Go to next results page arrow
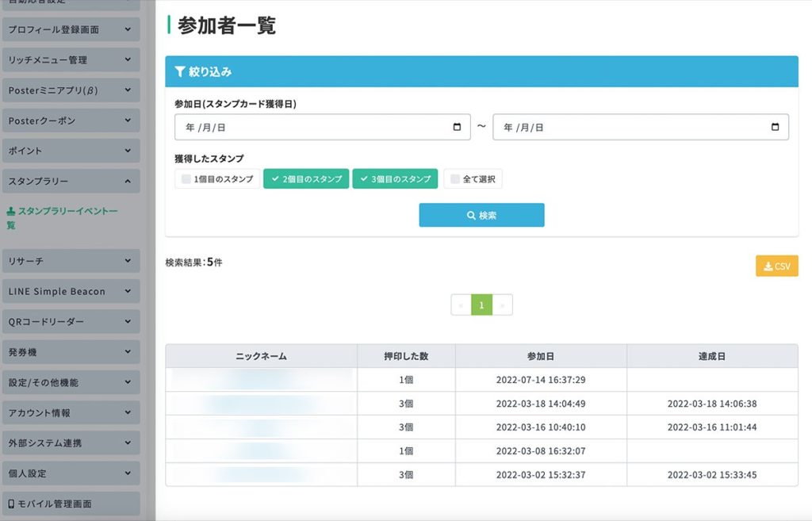 click(x=502, y=305)
